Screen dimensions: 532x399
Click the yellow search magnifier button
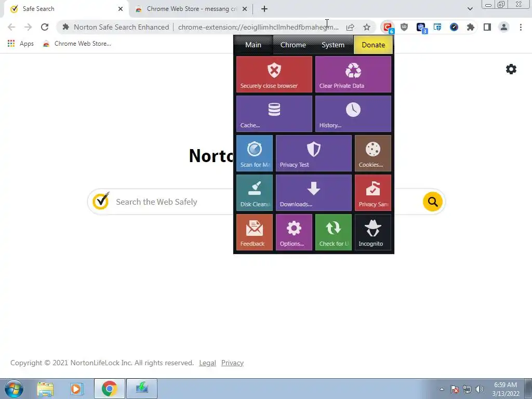[433, 202]
